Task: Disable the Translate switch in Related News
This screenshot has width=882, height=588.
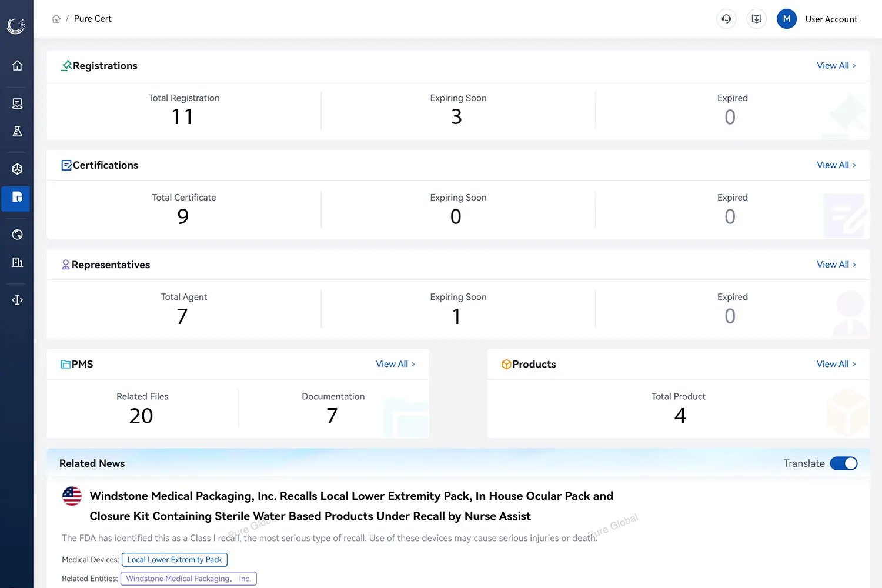Action: coord(844,463)
